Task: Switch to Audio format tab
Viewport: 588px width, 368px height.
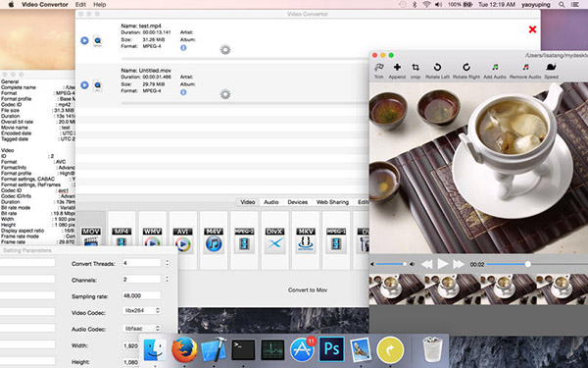Action: coord(271,202)
